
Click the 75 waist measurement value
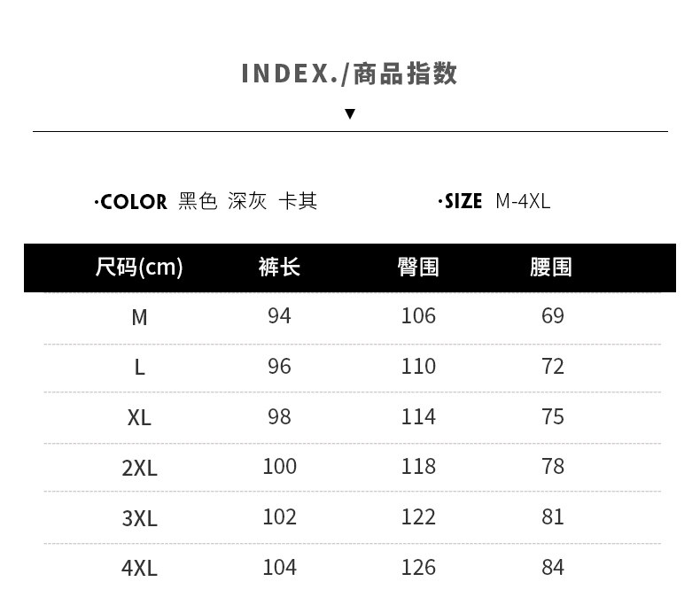point(553,416)
